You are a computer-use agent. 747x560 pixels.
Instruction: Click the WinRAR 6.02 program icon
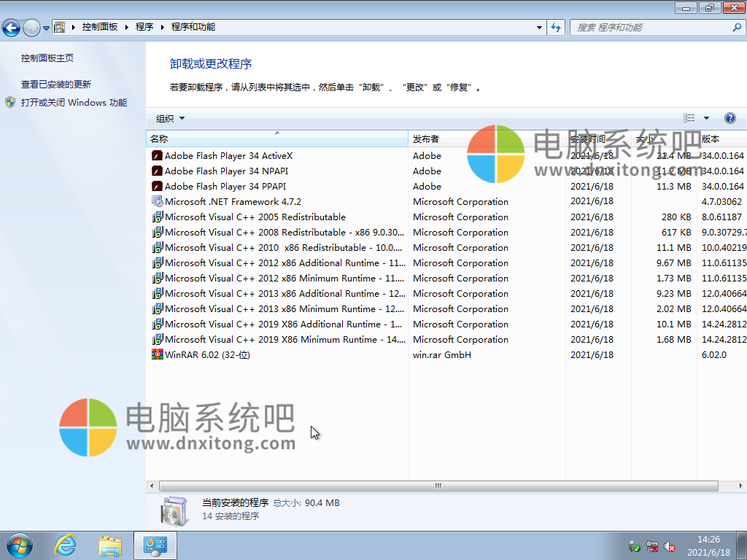(157, 355)
